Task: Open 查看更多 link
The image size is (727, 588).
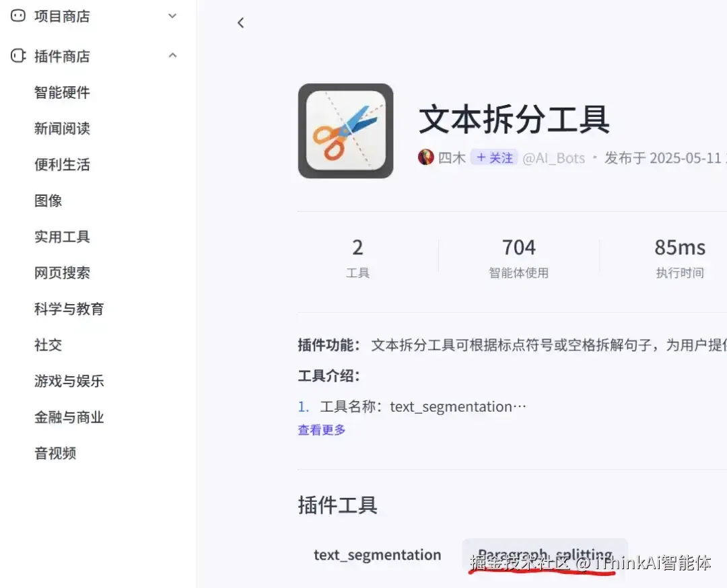Action: pos(321,429)
